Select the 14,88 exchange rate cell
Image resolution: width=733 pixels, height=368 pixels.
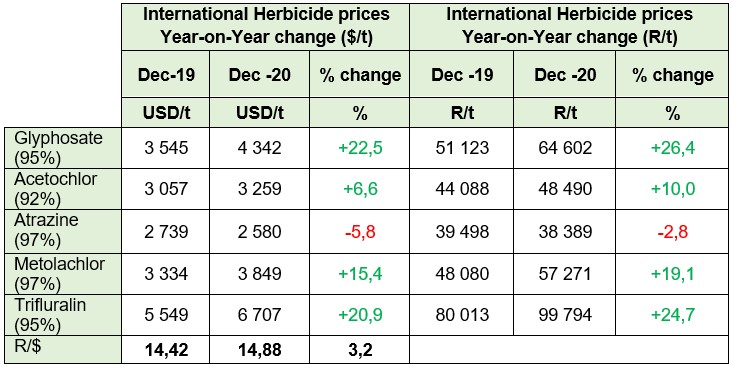[259, 349]
